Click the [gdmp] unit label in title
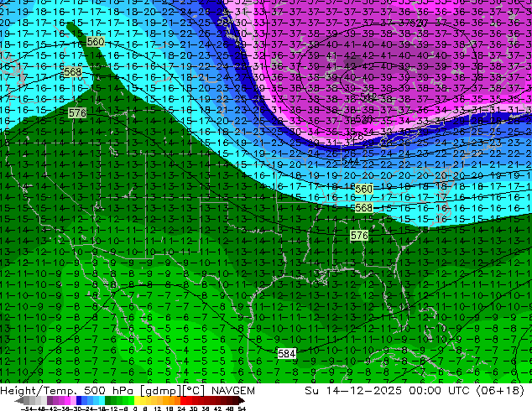532x411 pixels. point(161,391)
